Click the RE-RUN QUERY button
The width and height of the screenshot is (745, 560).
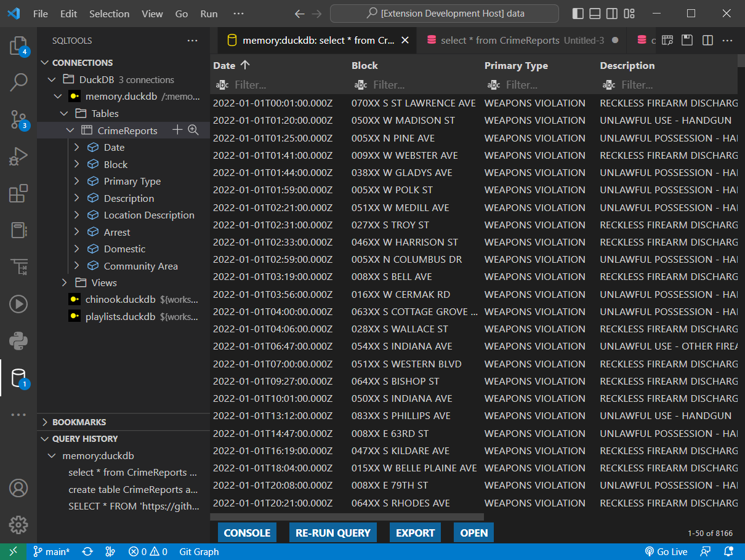point(332,533)
